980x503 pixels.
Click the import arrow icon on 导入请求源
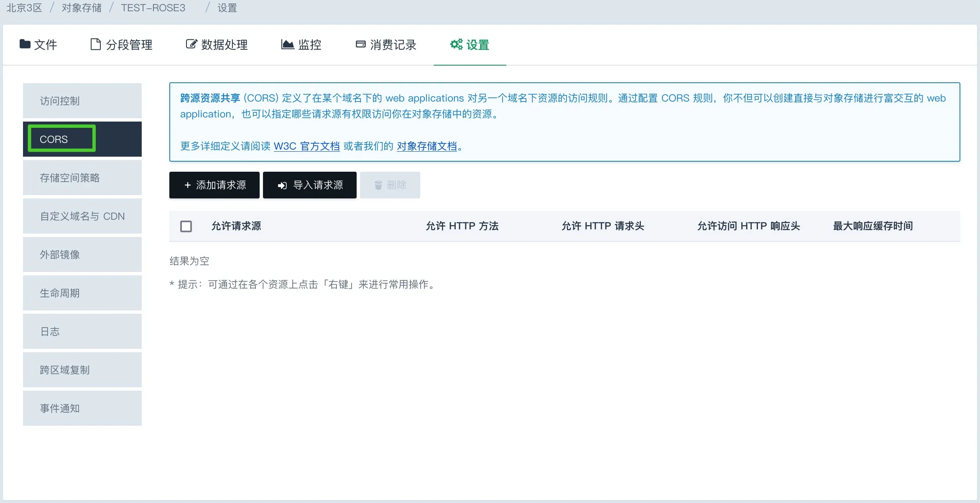point(283,185)
